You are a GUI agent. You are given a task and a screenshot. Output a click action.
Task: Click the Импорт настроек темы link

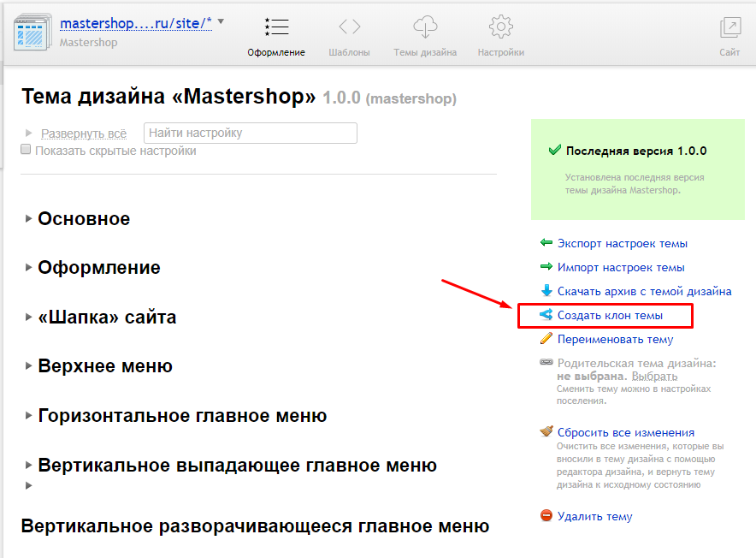(x=620, y=268)
